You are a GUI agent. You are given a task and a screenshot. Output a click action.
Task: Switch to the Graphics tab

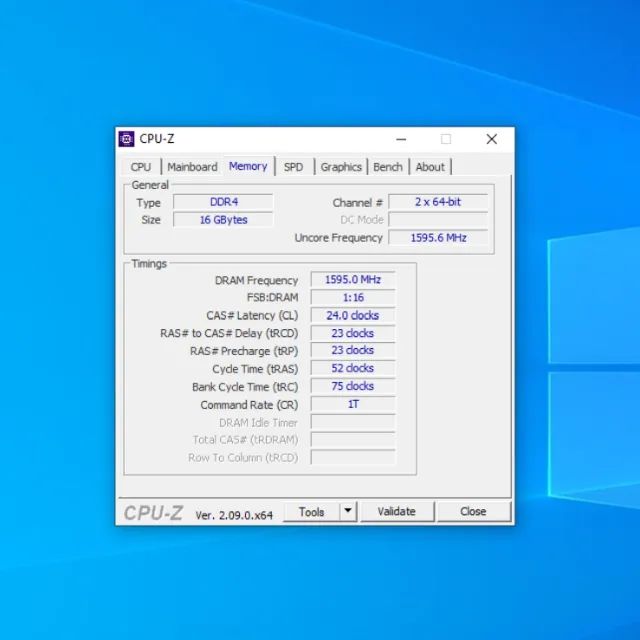(x=341, y=167)
